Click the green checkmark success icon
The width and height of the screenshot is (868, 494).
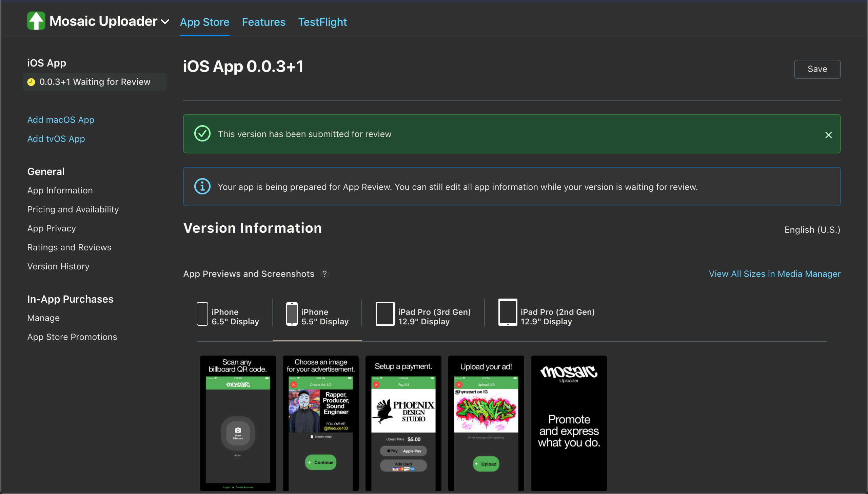coord(202,134)
